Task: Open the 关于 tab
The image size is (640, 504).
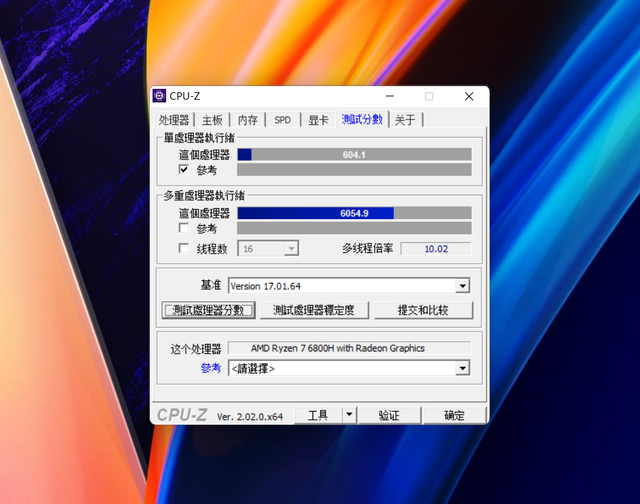Action: pos(405,120)
